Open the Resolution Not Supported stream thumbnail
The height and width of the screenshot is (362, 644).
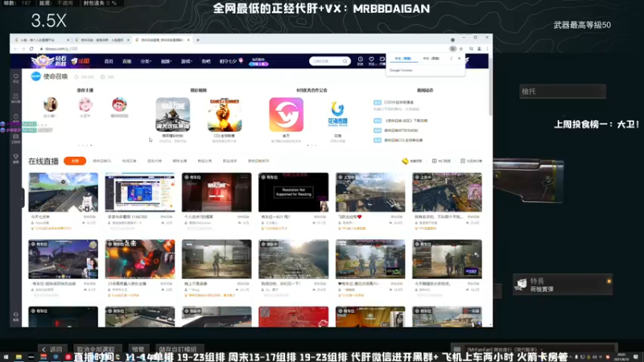(x=293, y=192)
